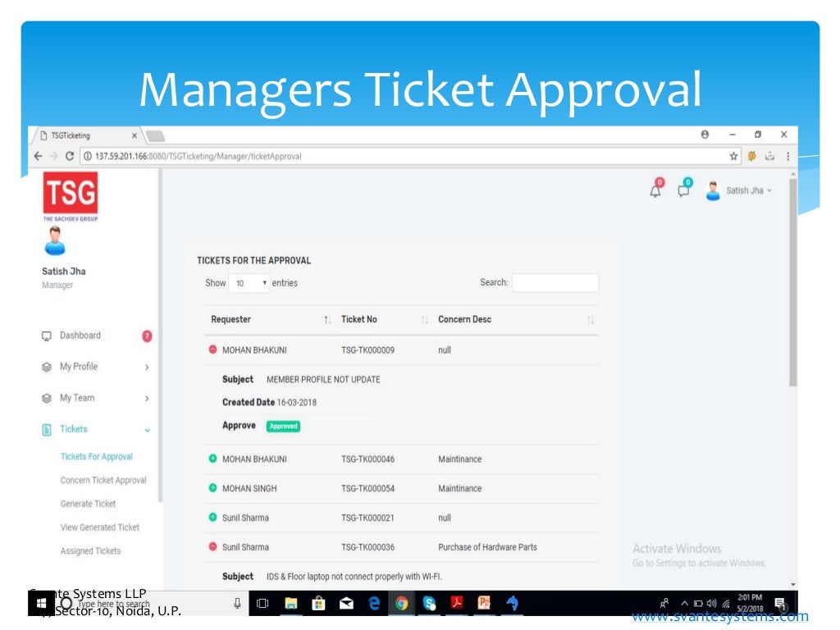
Task: Click the page vertical scrollbar
Action: click(x=793, y=282)
